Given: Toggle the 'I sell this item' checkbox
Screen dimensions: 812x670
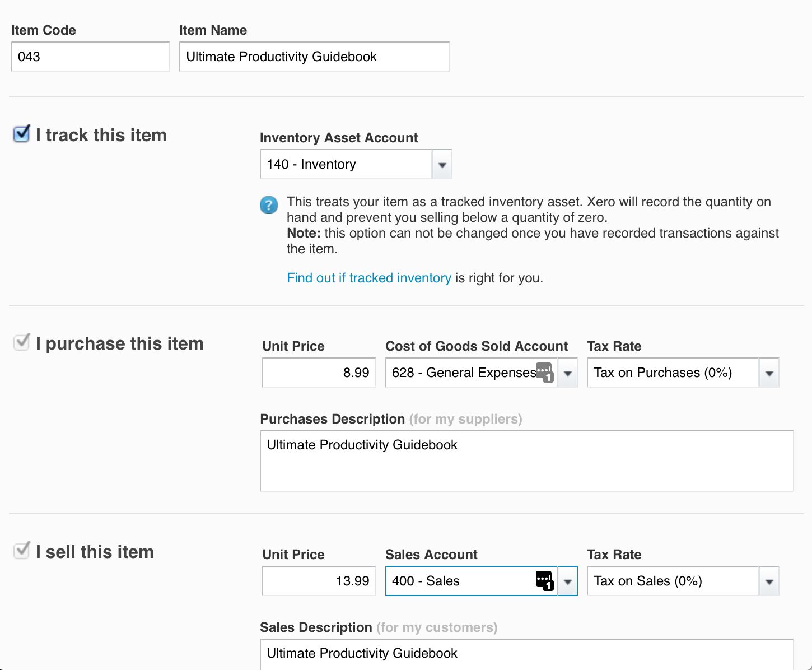Looking at the screenshot, I should (21, 551).
